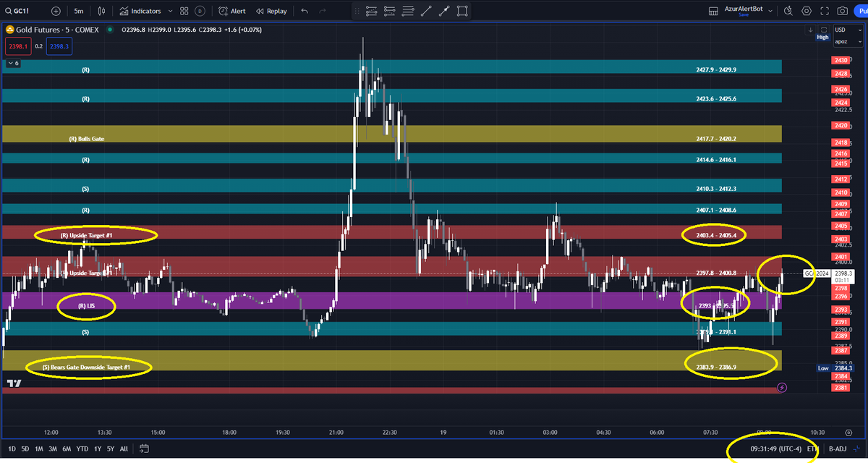This screenshot has width=868, height=463.
Task: Select the third horizontal lines tool
Action: point(408,11)
